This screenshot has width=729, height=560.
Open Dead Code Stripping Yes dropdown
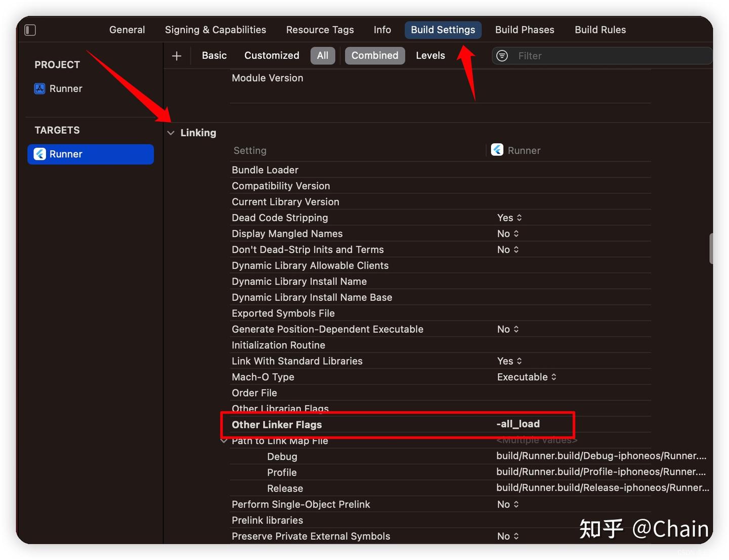509,218
